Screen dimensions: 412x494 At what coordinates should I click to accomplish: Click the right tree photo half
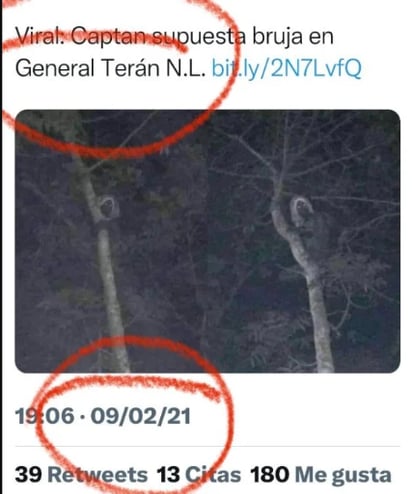pos(304,241)
